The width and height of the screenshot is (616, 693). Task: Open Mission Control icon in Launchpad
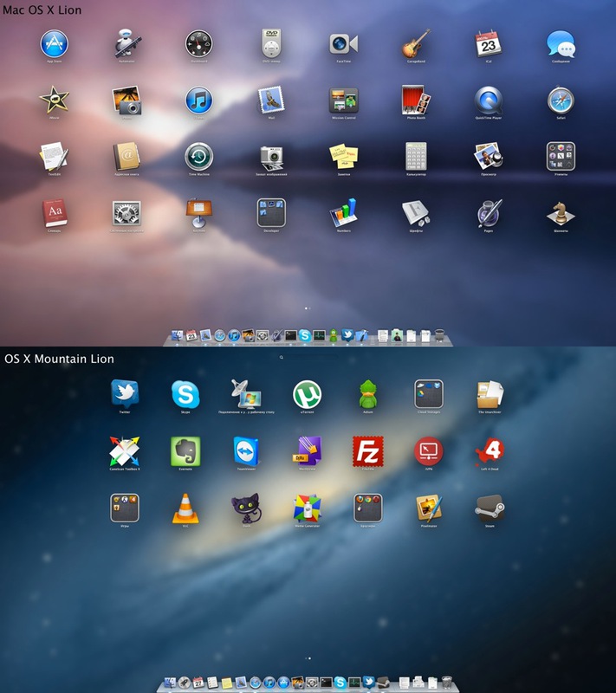[x=343, y=100]
